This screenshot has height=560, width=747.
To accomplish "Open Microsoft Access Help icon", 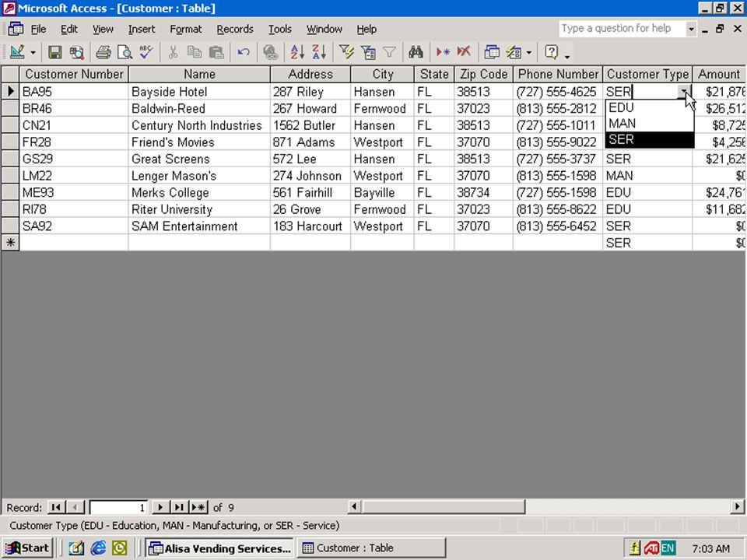I will [x=551, y=52].
